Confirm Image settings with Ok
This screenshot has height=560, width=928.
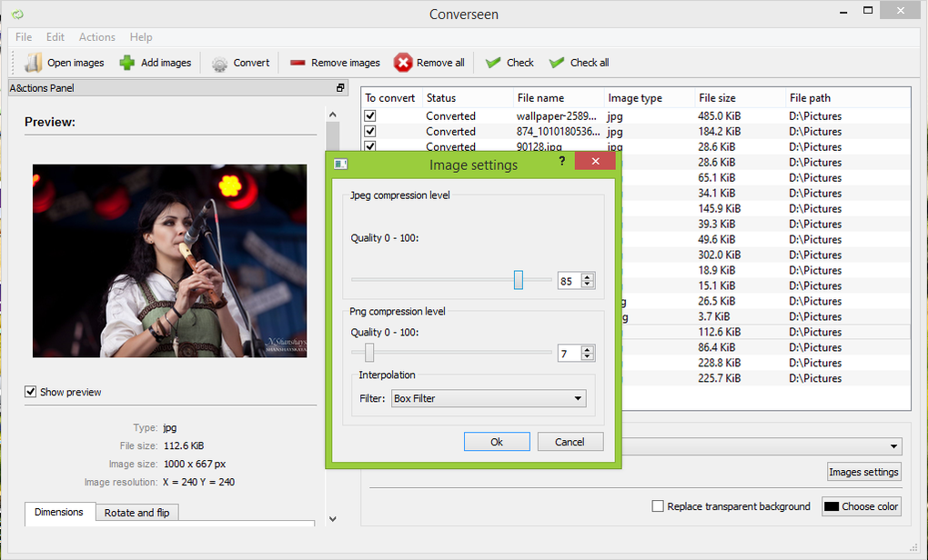pyautogui.click(x=497, y=442)
